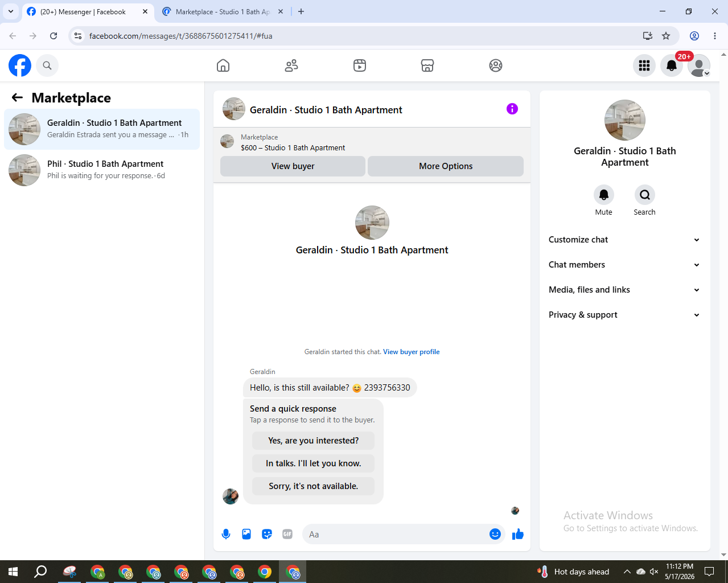
Task: Open a new browser tab
Action: [x=301, y=11]
